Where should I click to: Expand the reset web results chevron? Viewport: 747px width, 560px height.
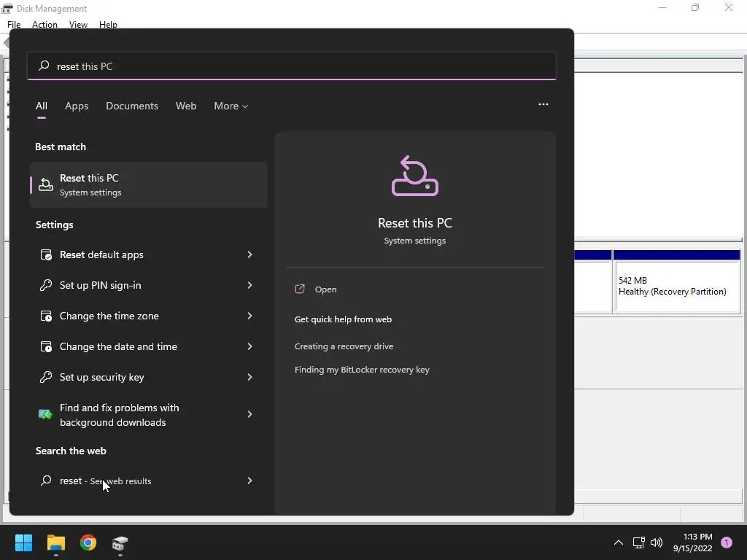click(249, 481)
